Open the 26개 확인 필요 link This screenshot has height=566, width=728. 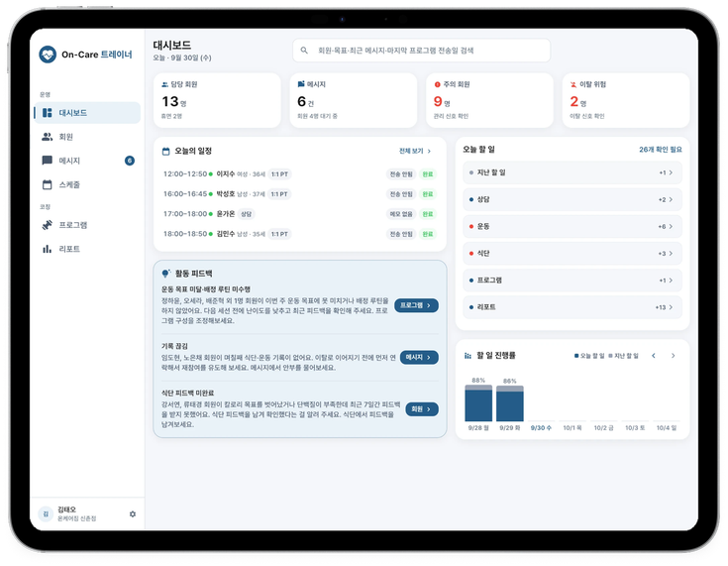pos(661,150)
